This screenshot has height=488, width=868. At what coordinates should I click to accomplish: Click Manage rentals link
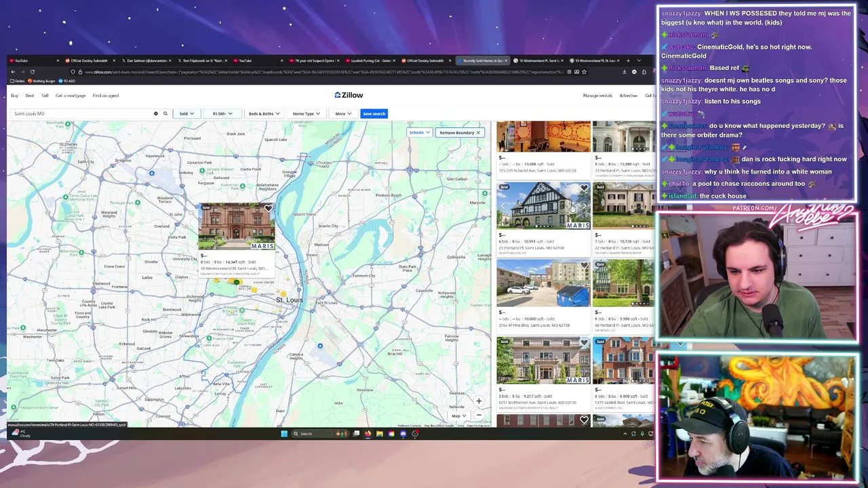pyautogui.click(x=597, y=96)
